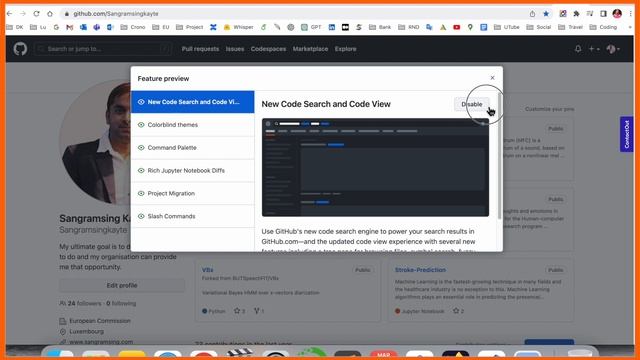Open the Crono bookmarks folder
Image resolution: width=640 pixels, height=360 pixels.
click(x=133, y=27)
